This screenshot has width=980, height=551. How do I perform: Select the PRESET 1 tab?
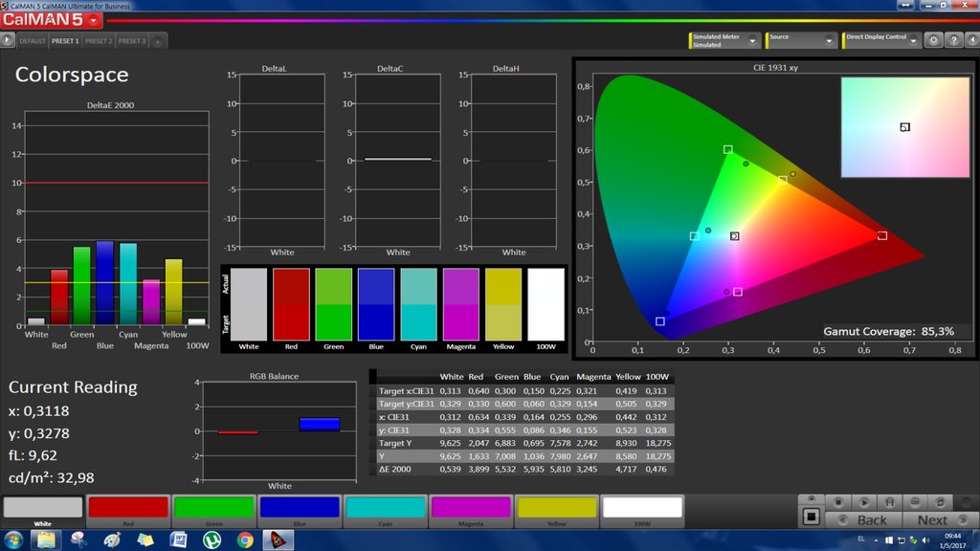[65, 41]
